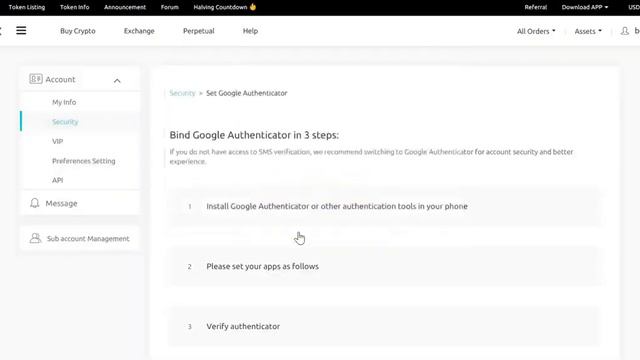Open the Download APP dropdown
Screen dimensions: 640x360
[584, 7]
